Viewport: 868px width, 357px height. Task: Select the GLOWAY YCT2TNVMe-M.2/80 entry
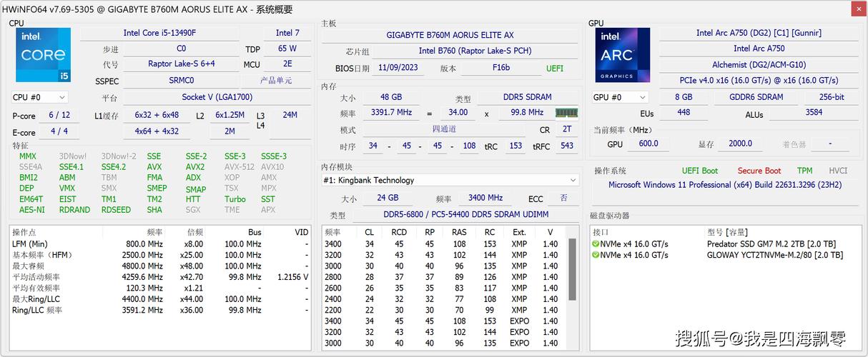(x=775, y=255)
